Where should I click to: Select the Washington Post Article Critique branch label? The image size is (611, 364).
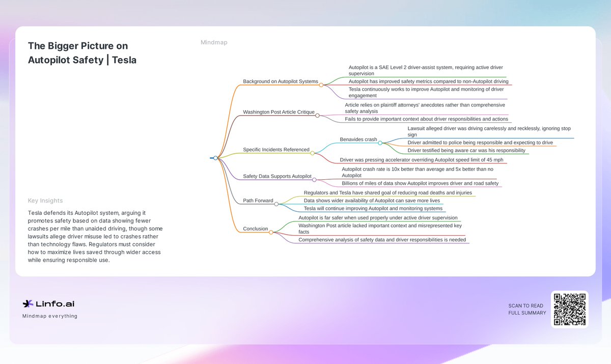point(279,112)
